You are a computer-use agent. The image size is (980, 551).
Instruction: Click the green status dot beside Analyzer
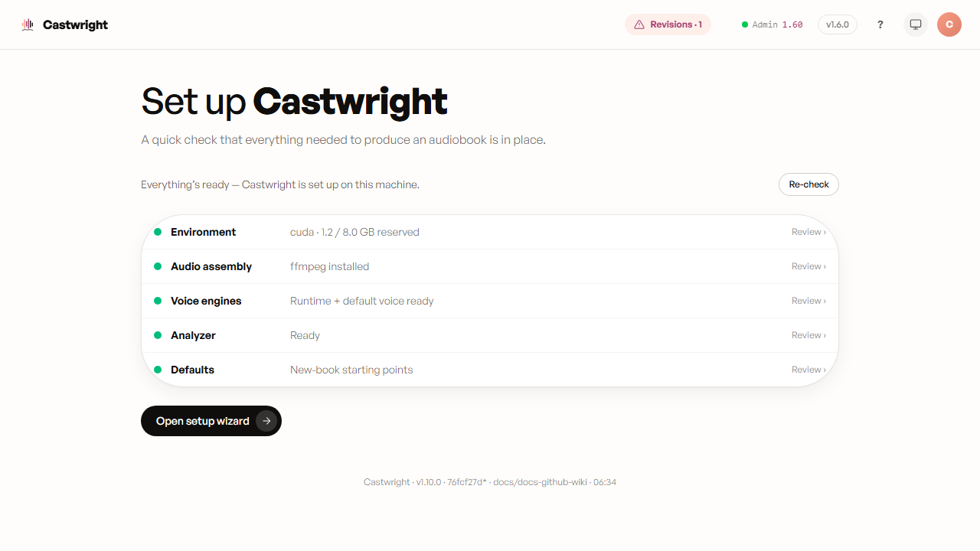(x=158, y=335)
